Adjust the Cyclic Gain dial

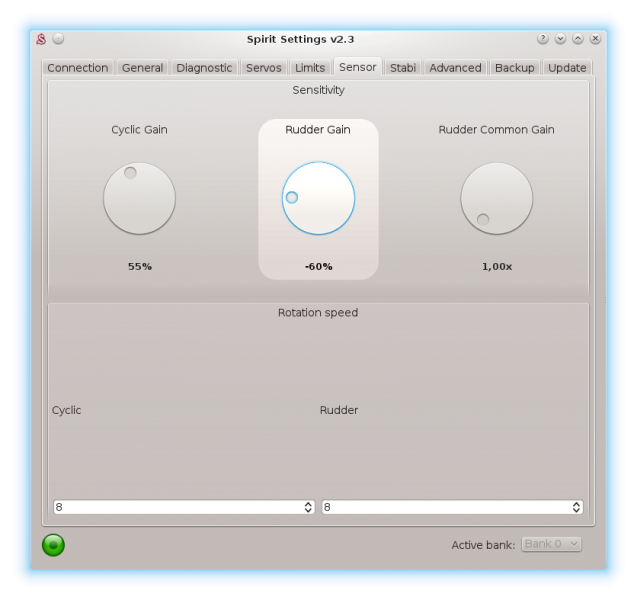pos(139,198)
